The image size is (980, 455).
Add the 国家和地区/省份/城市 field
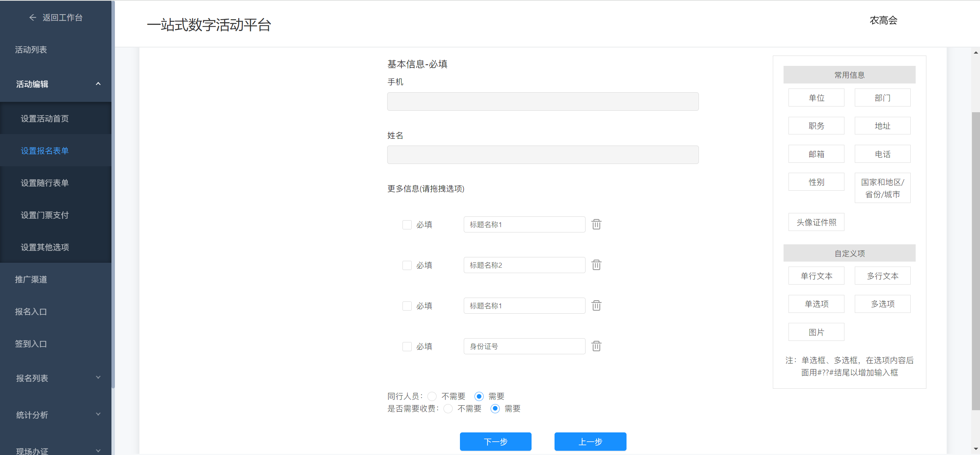tap(882, 188)
